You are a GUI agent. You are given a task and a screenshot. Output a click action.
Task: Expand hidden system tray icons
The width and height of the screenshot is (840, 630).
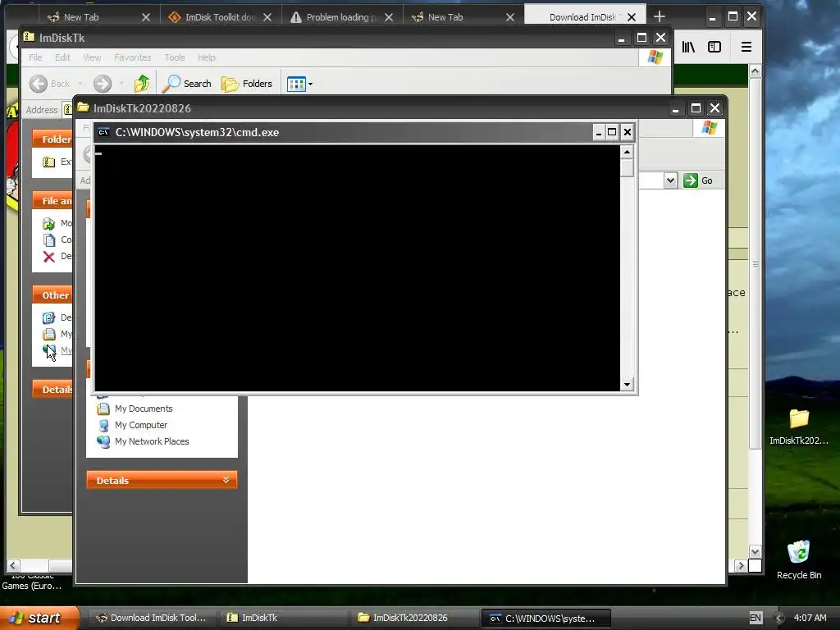click(x=779, y=618)
